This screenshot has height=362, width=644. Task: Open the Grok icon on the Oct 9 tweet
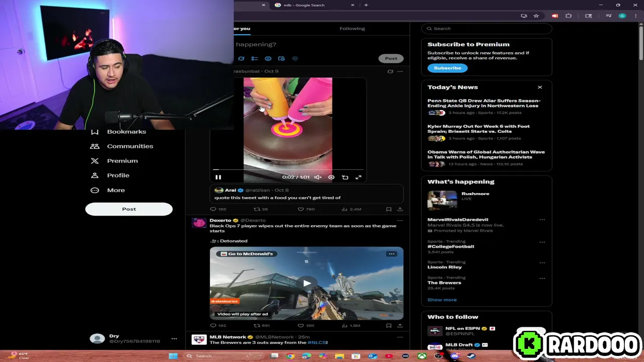point(390,71)
